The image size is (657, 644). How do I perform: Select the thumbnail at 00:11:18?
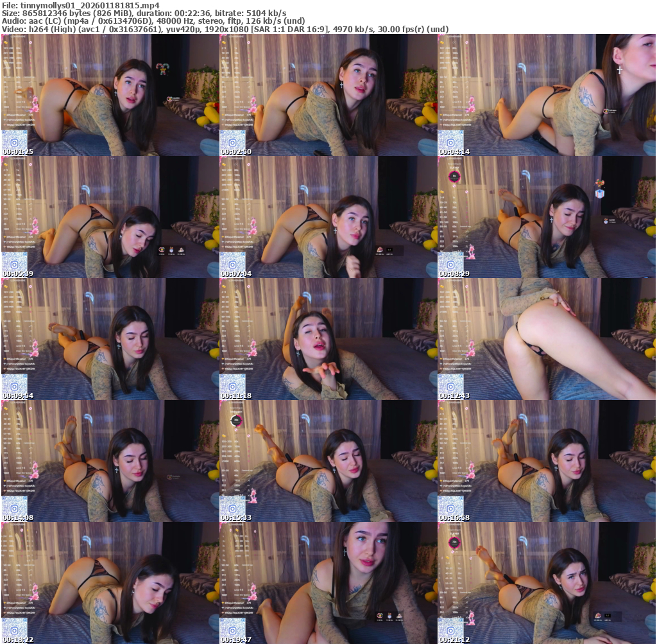pos(328,339)
